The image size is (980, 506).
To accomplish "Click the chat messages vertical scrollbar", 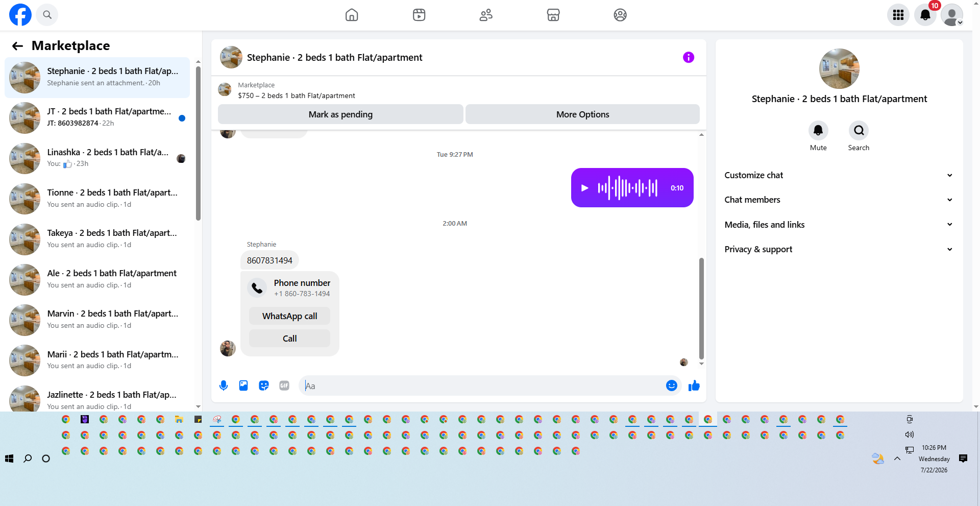I will (701, 308).
